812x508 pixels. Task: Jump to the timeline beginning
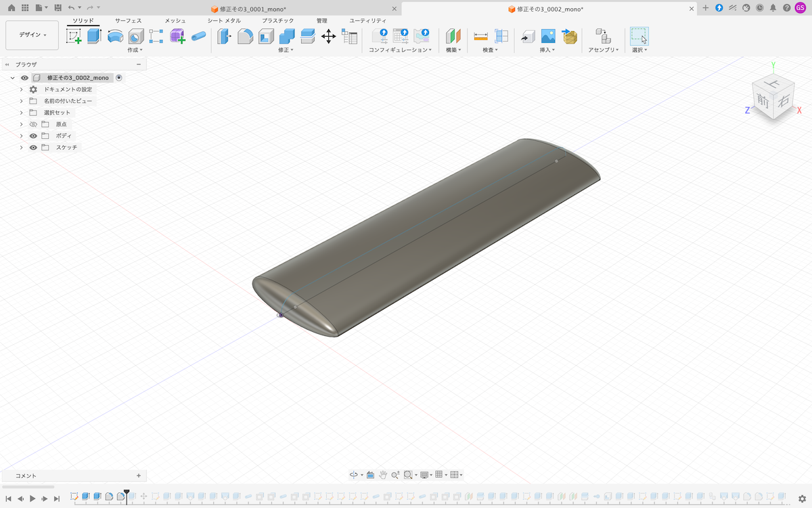tap(8, 499)
